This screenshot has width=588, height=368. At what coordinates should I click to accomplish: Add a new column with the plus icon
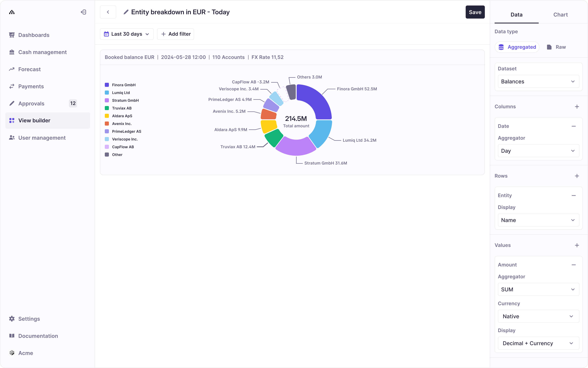click(577, 107)
